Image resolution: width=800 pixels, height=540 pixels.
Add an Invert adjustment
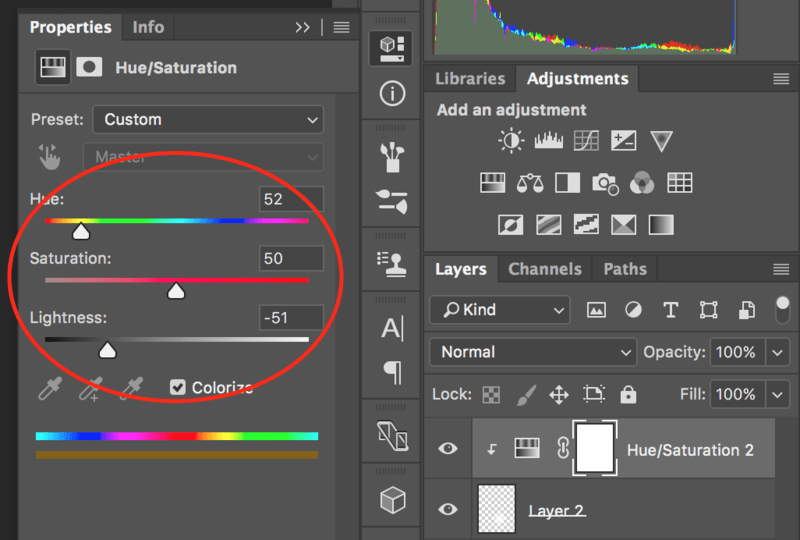[x=511, y=225]
